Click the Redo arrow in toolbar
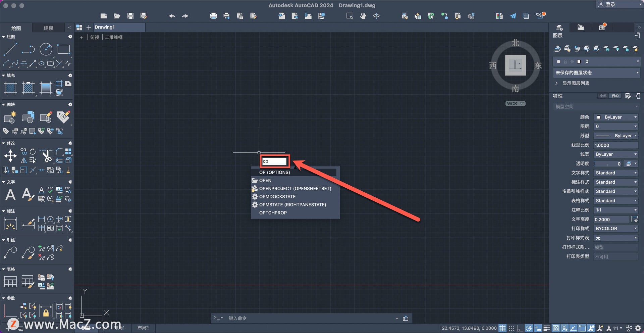The height and width of the screenshot is (333, 644). pyautogui.click(x=185, y=16)
